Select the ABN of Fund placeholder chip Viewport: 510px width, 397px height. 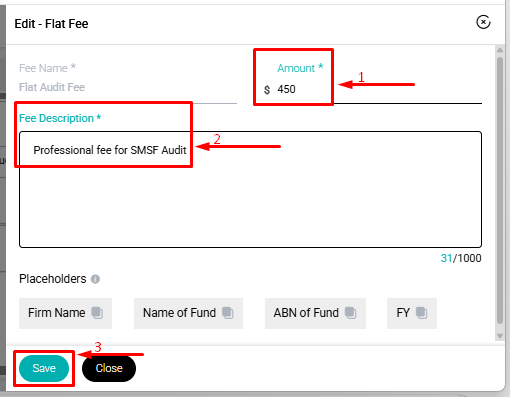(315, 313)
